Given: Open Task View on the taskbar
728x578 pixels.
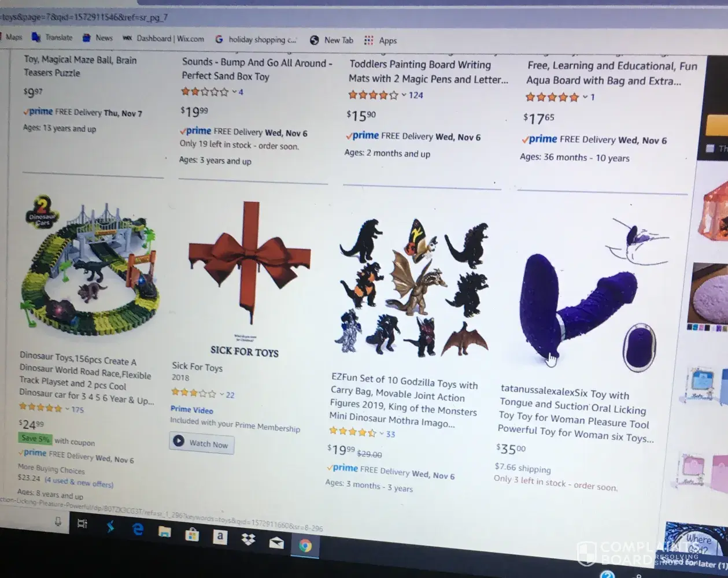Looking at the screenshot, I should coord(82,524).
